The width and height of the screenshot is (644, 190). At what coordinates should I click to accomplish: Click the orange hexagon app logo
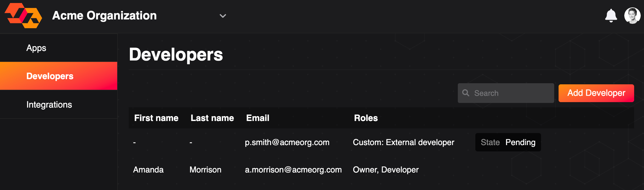point(23,16)
